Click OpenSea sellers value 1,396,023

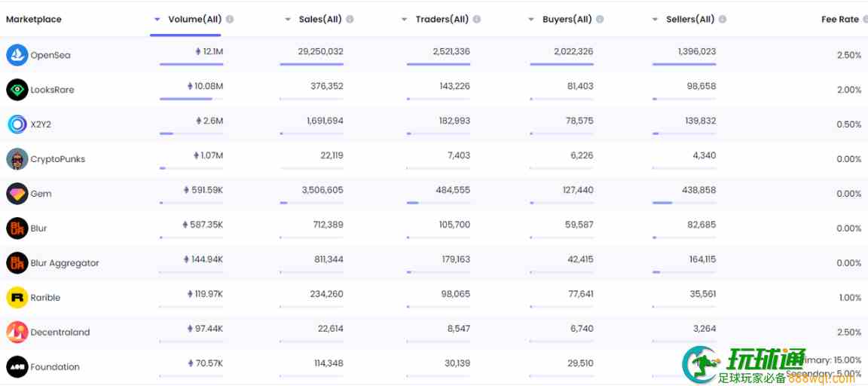[x=697, y=51]
